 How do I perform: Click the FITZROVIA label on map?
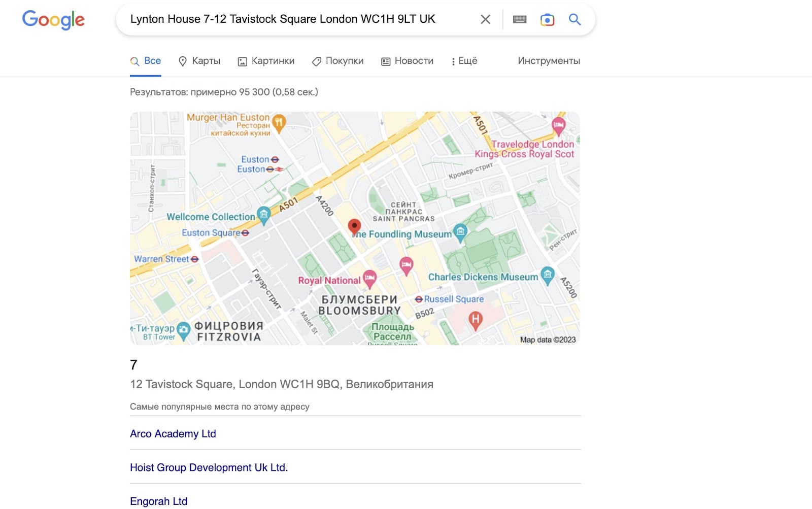229,337
